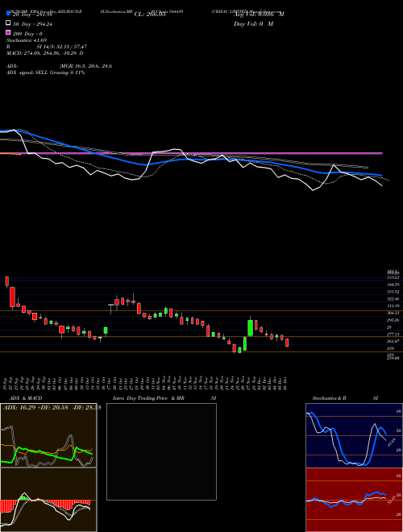Click the white 50 Day legend swatch

[9, 23]
